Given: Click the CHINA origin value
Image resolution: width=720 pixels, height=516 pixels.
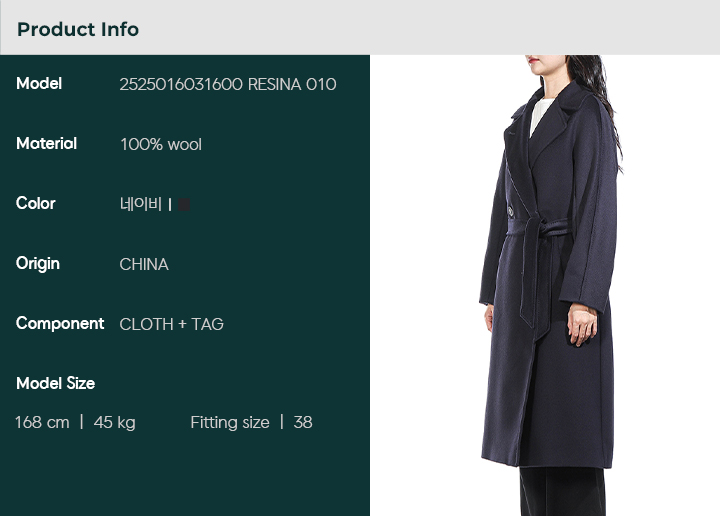Looking at the screenshot, I should (x=144, y=264).
